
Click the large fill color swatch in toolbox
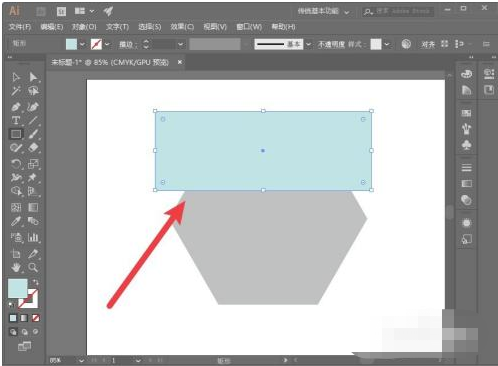point(18,288)
